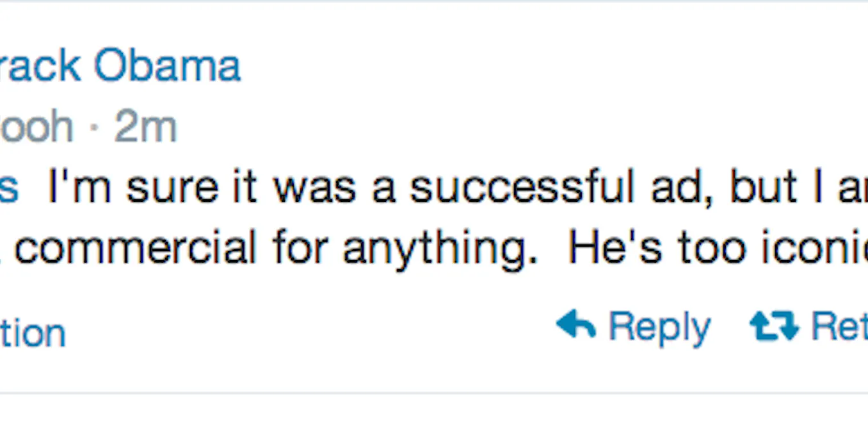The width and height of the screenshot is (868, 428).
Task: Click the partially visible Retweet label
Action: (839, 326)
